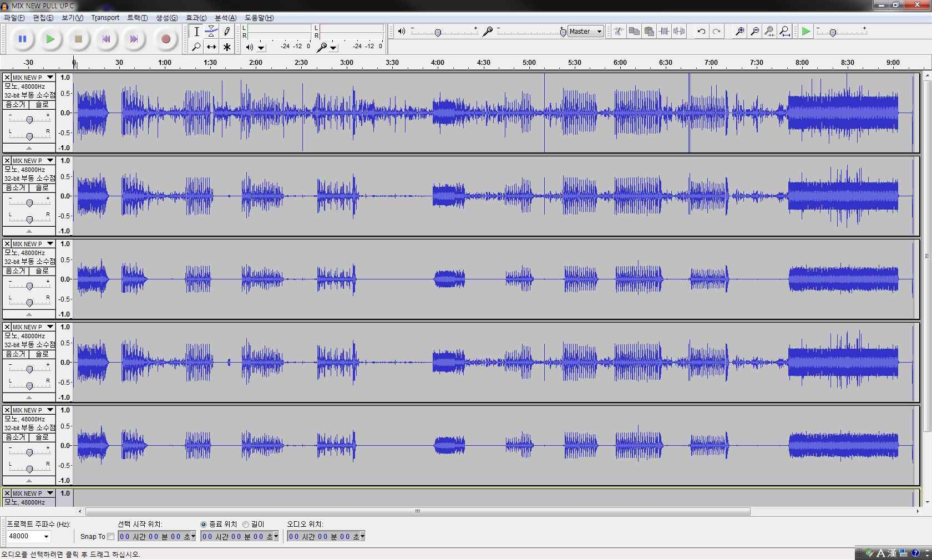
Task: Open the Transport menu
Action: point(105,18)
